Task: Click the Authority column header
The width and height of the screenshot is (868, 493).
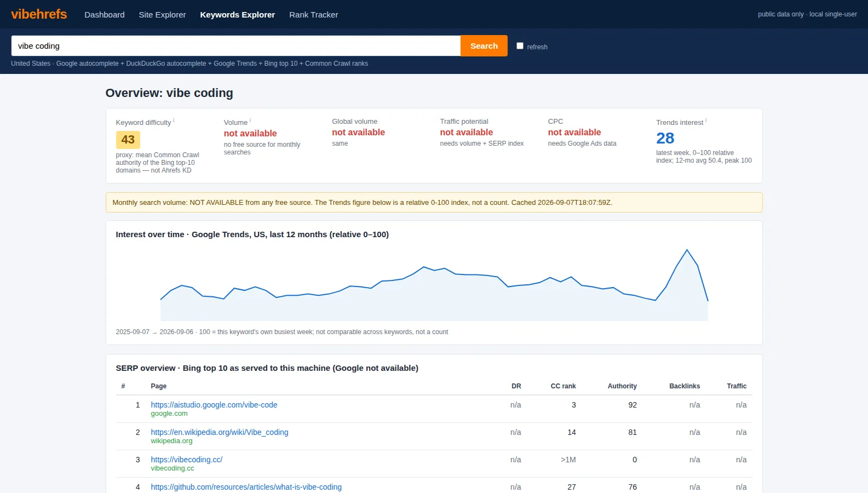Action: tap(622, 386)
